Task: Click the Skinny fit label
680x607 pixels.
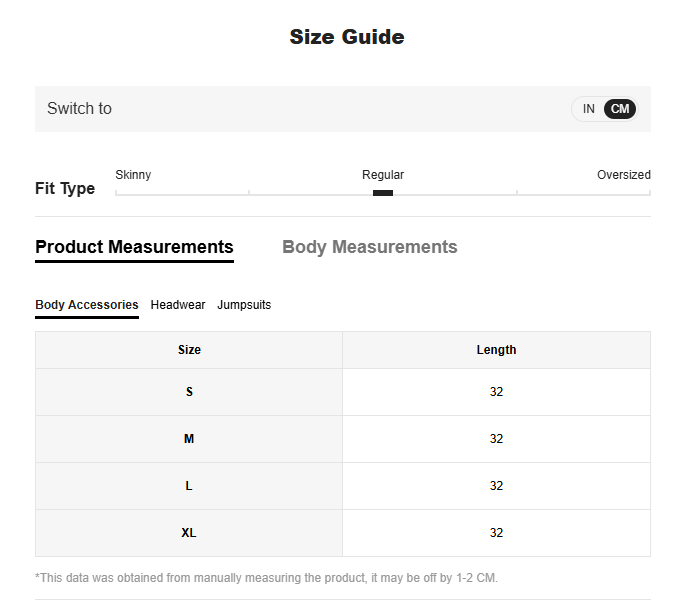Action: (x=133, y=175)
